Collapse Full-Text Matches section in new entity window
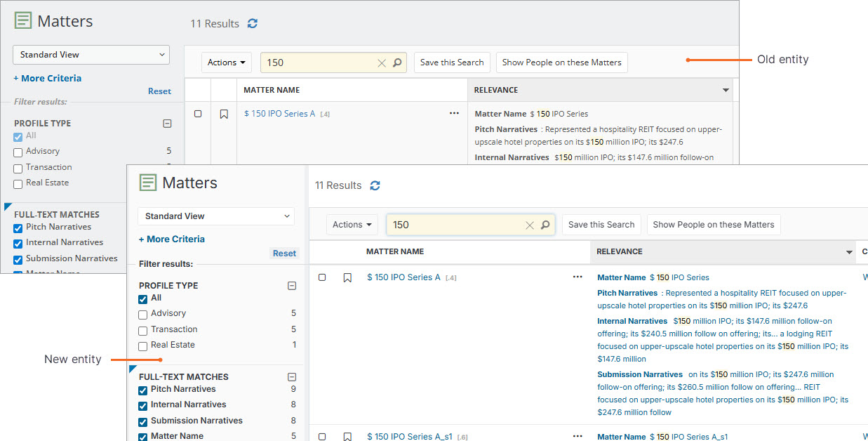Image resolution: width=868 pixels, height=441 pixels. pyautogui.click(x=292, y=377)
